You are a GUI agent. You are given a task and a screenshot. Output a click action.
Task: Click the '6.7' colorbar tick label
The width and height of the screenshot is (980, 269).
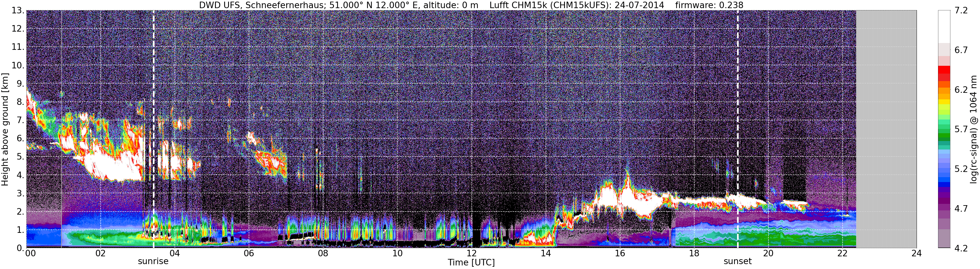[x=961, y=50]
